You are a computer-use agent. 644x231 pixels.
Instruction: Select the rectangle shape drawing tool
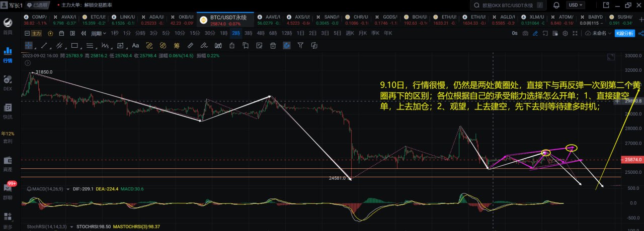tap(75, 45)
